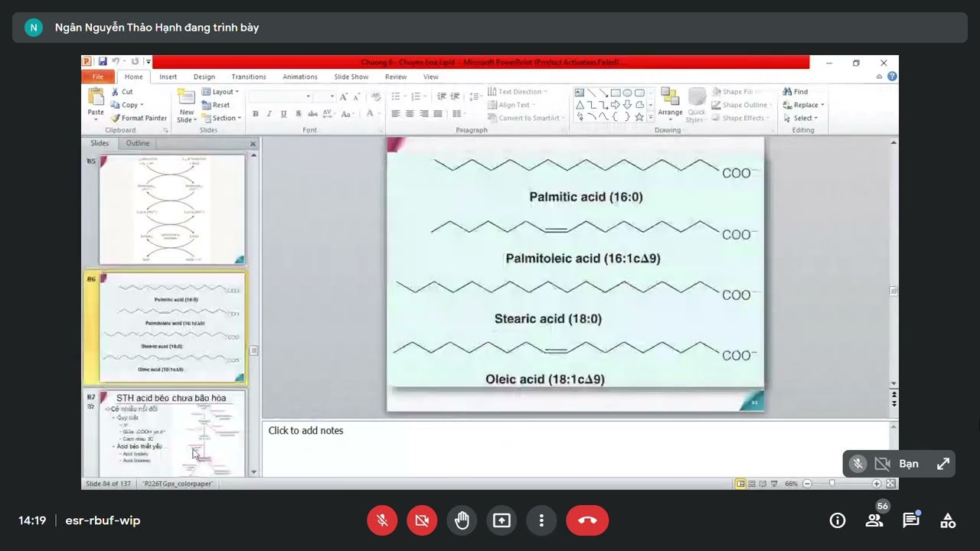Expand self-view tile to full screen
The image size is (980, 551).
(x=943, y=464)
